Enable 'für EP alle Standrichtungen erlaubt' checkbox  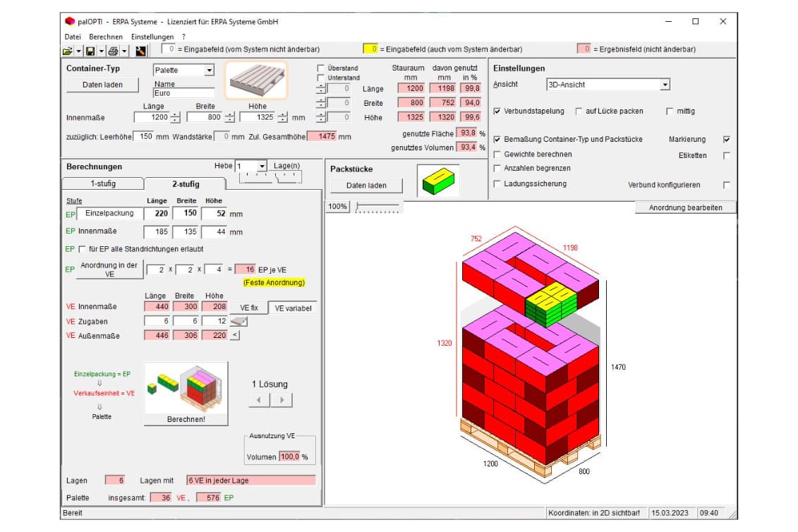click(82, 250)
